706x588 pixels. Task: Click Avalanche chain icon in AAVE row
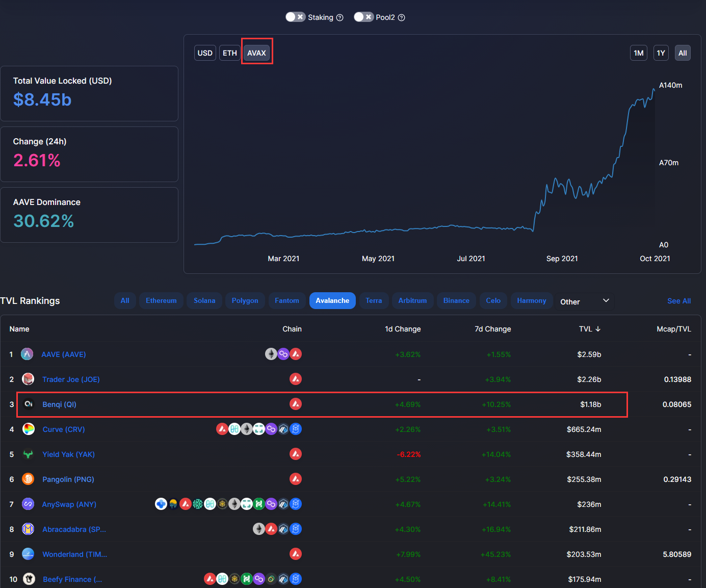(296, 354)
